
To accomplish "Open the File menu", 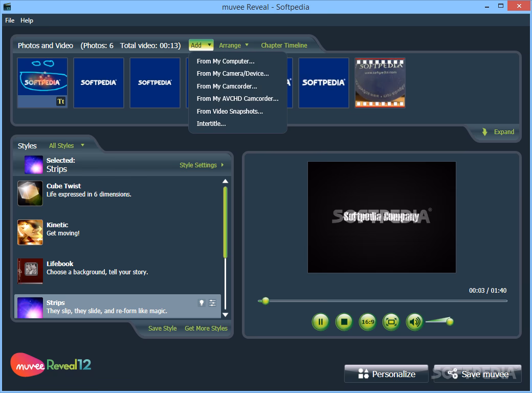I will click(x=10, y=20).
